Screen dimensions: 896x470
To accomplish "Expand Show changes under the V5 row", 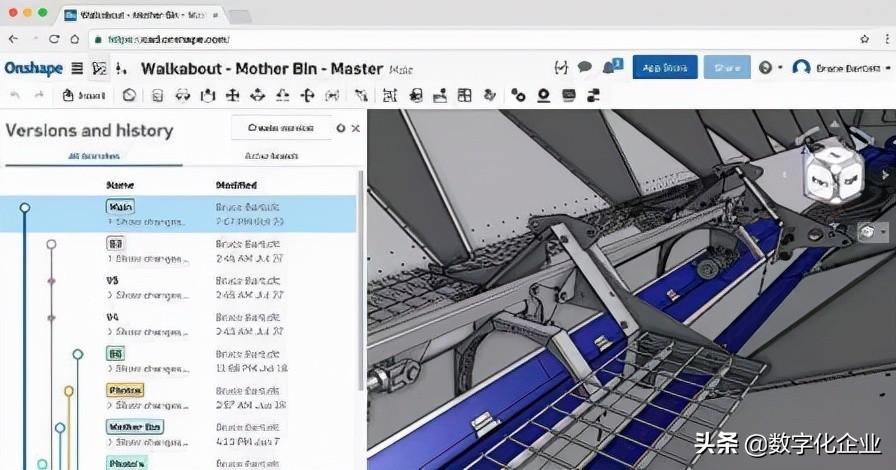I will coord(148,296).
